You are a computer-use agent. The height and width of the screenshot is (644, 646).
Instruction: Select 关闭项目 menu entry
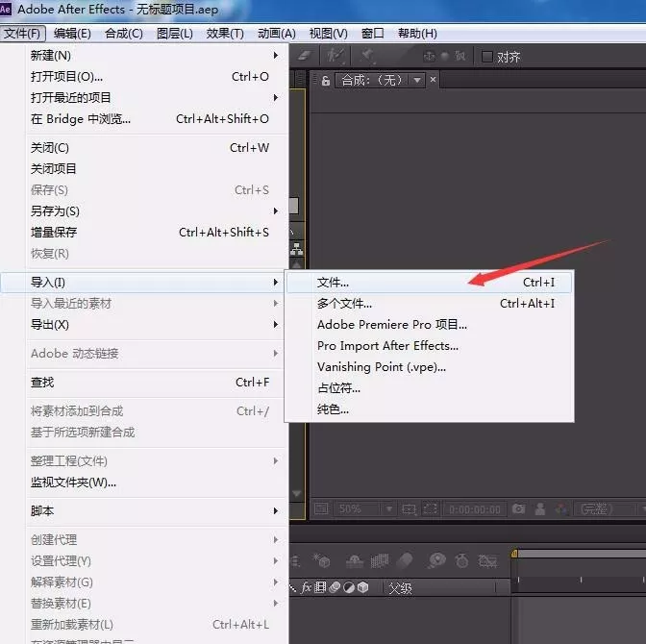click(155, 169)
